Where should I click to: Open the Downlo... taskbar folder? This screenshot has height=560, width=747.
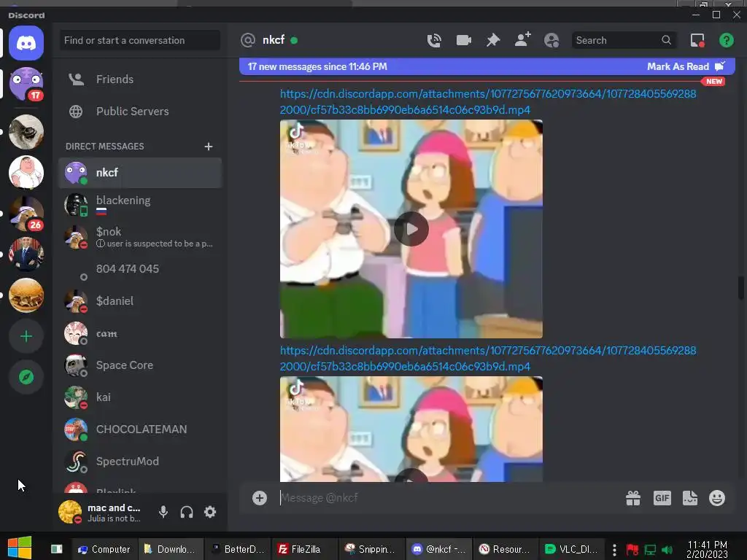pos(171,549)
